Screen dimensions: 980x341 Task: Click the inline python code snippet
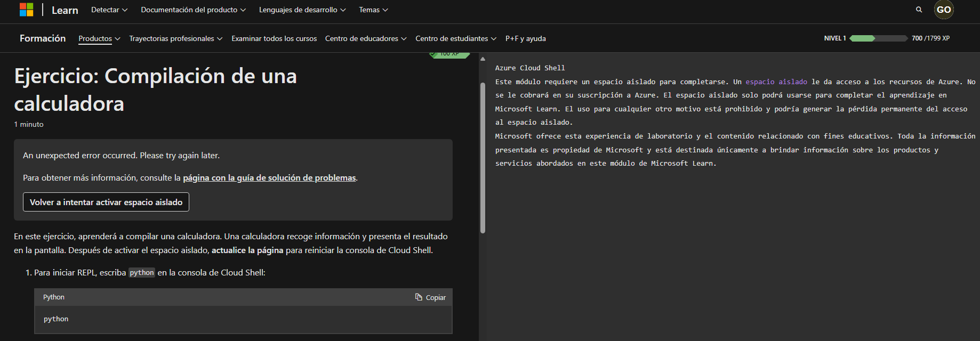[142, 273]
